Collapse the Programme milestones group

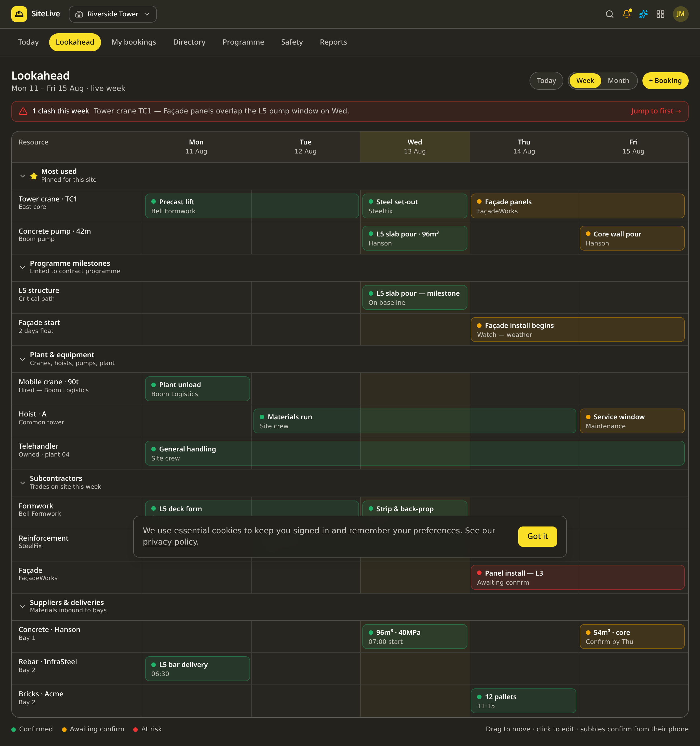(x=23, y=267)
